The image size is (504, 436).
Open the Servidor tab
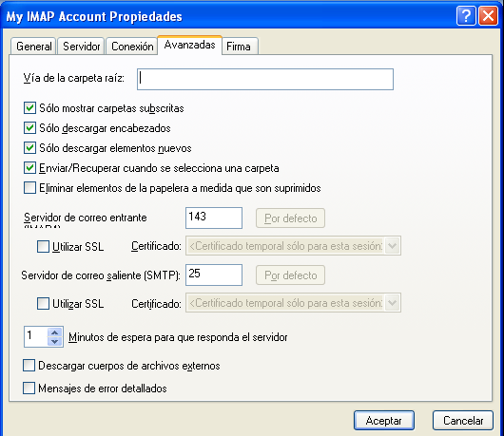(82, 47)
